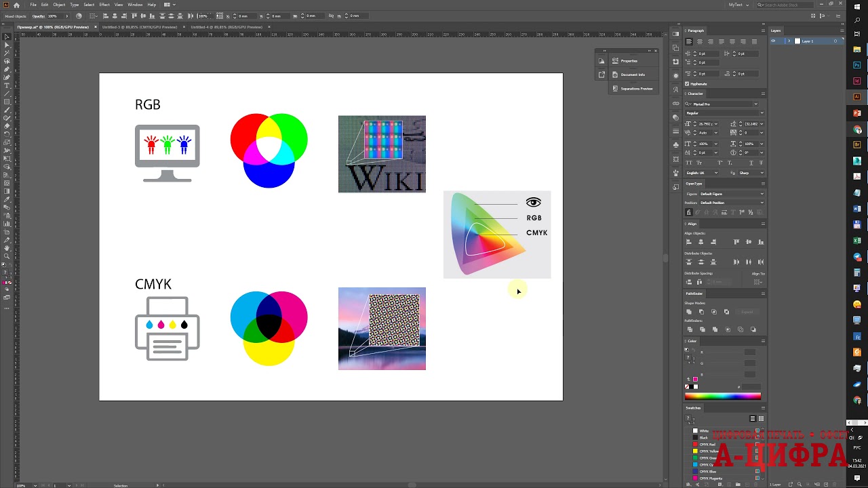Open the File menu
Image resolution: width=868 pixels, height=488 pixels.
[x=33, y=5]
